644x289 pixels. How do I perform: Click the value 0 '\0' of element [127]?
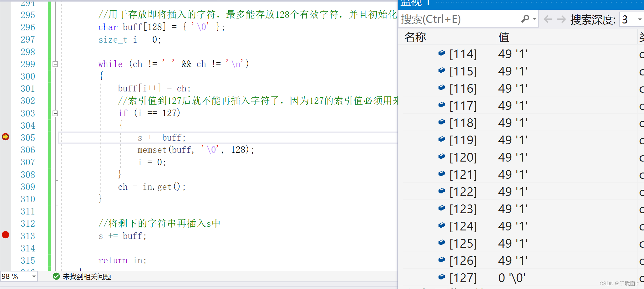[512, 278]
